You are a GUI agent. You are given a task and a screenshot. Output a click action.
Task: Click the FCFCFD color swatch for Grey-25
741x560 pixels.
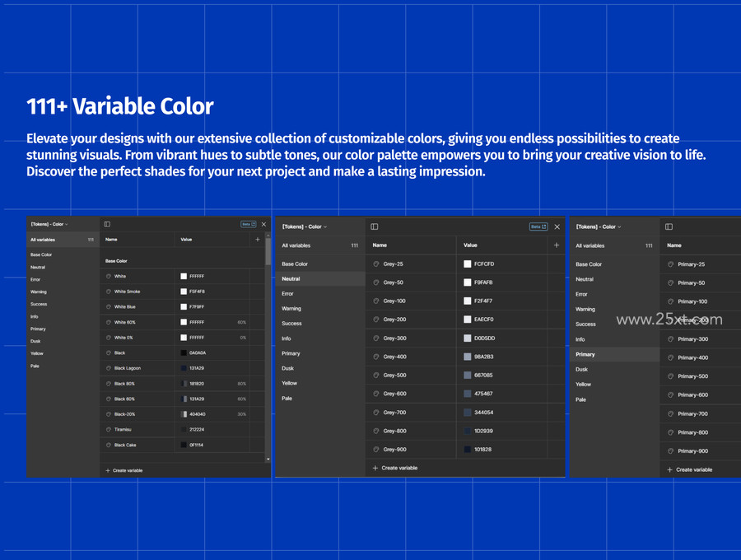click(468, 264)
